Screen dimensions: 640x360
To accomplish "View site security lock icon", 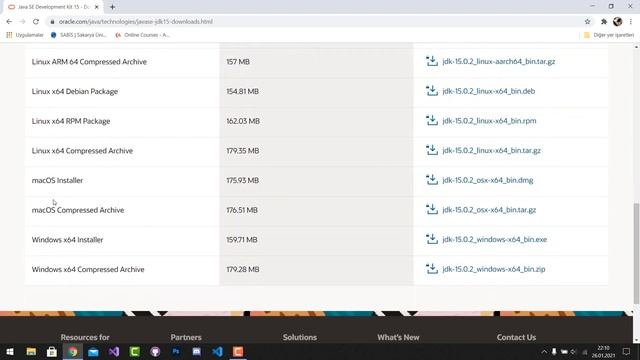I will tap(52, 22).
